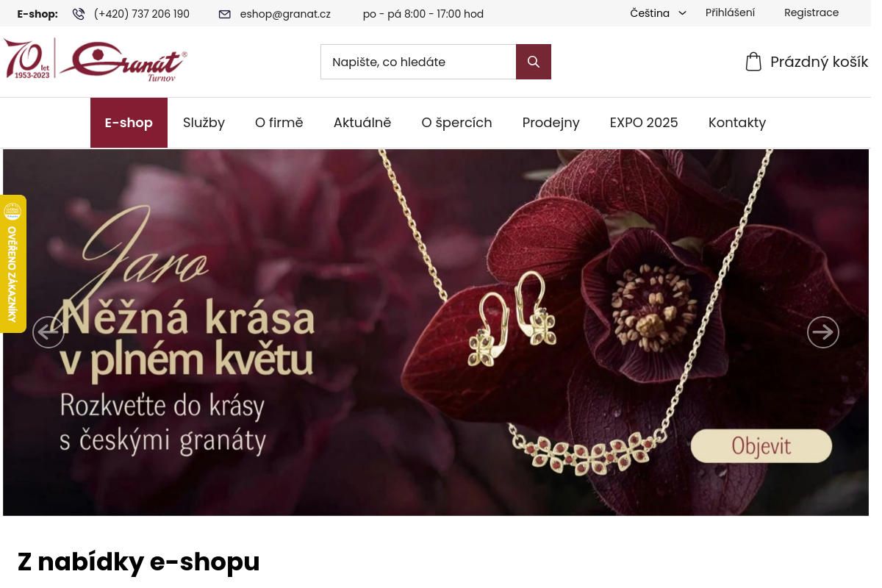This screenshot has width=882, height=588.
Task: Click the Registrace link
Action: [x=811, y=12]
